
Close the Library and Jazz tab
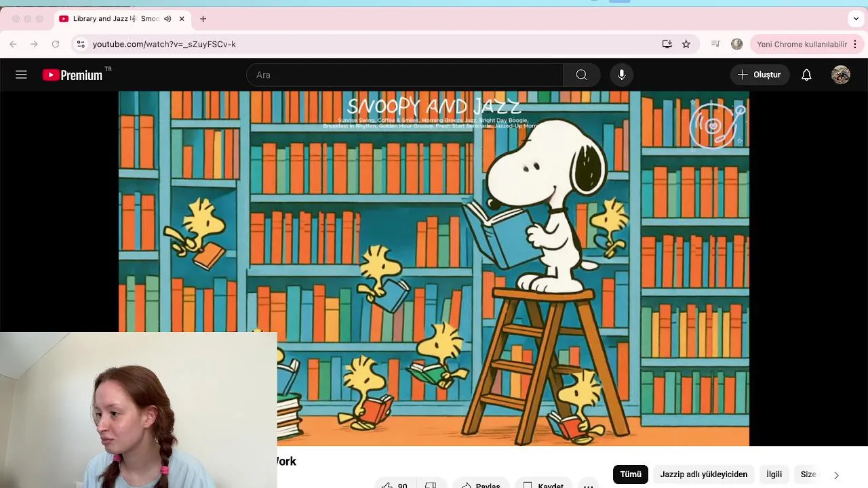[182, 19]
